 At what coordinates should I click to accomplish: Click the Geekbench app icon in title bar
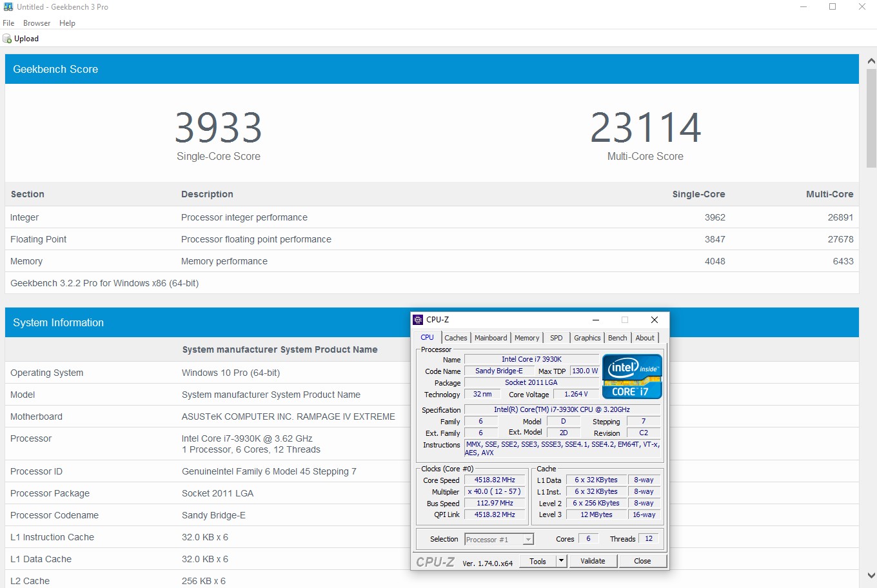click(x=8, y=7)
